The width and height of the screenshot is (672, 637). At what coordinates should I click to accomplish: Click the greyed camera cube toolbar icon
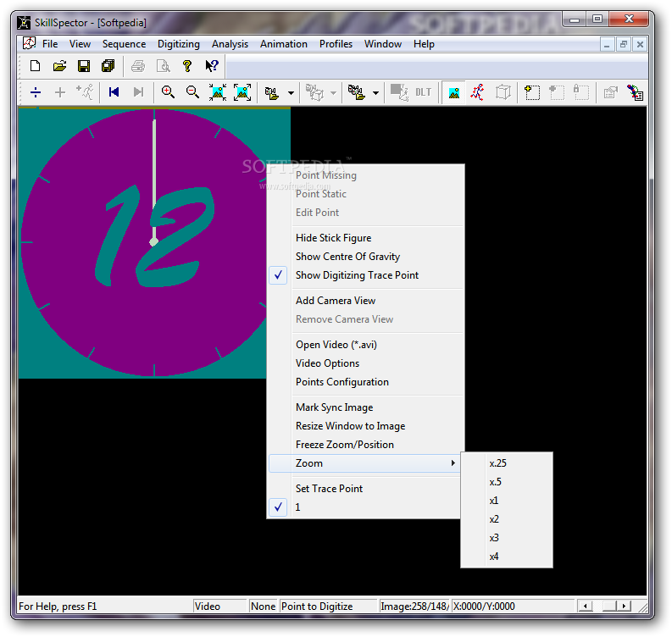pos(314,92)
